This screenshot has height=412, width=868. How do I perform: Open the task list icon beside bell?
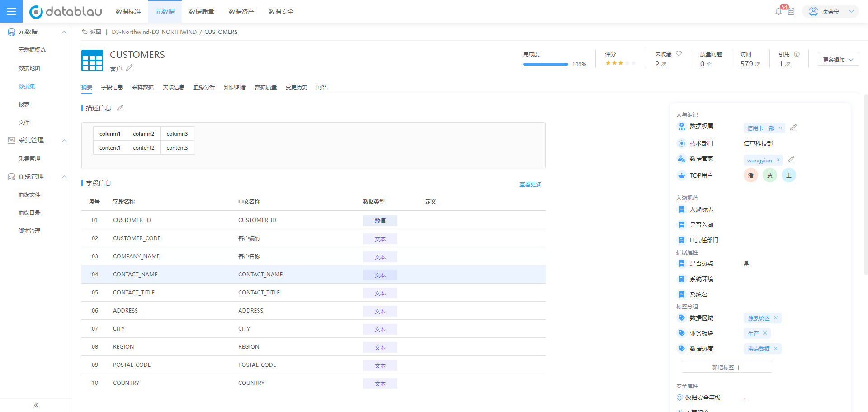[x=791, y=11]
